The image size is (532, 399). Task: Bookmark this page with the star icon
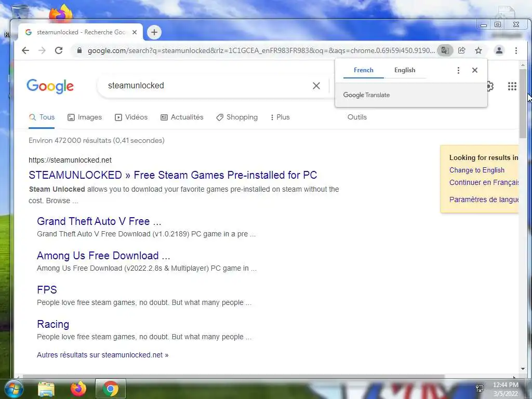click(x=478, y=50)
